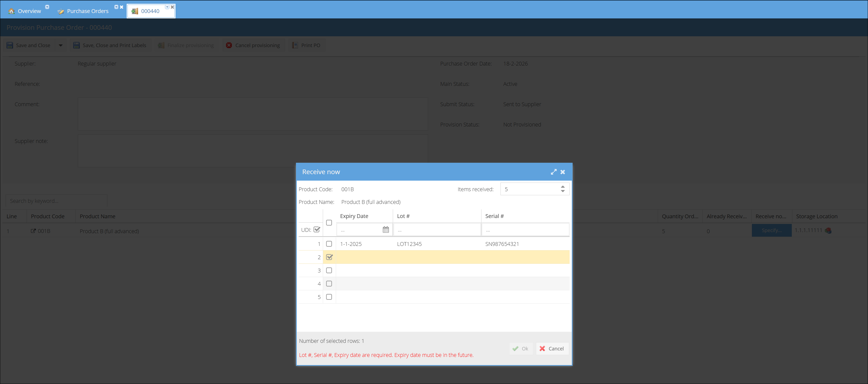Click the Print PO document icon

pos(295,45)
